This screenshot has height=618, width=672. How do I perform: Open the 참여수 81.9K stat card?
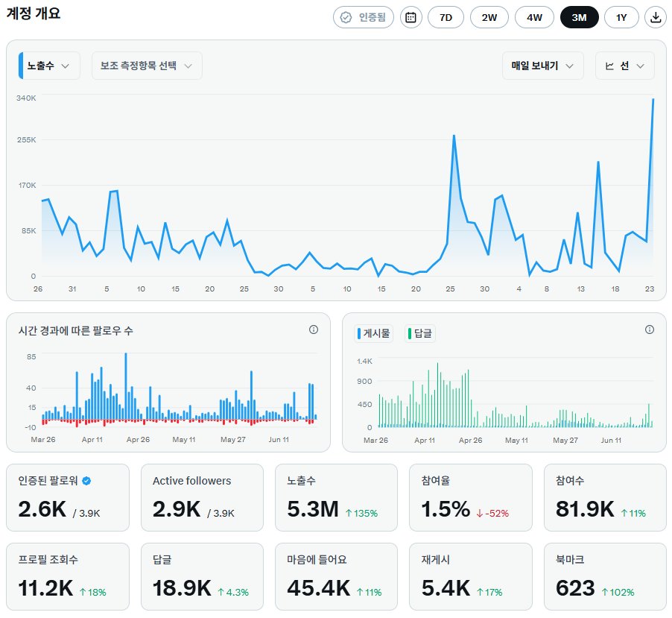[x=605, y=497]
